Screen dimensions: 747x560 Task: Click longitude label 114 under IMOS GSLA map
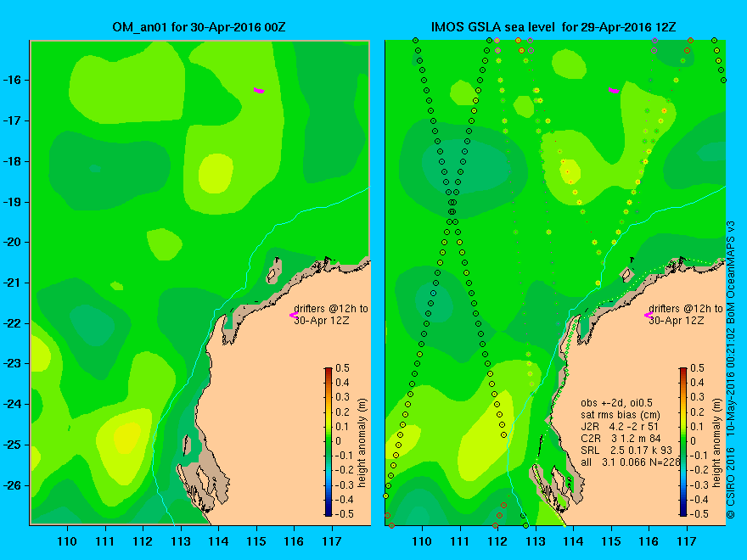(573, 541)
